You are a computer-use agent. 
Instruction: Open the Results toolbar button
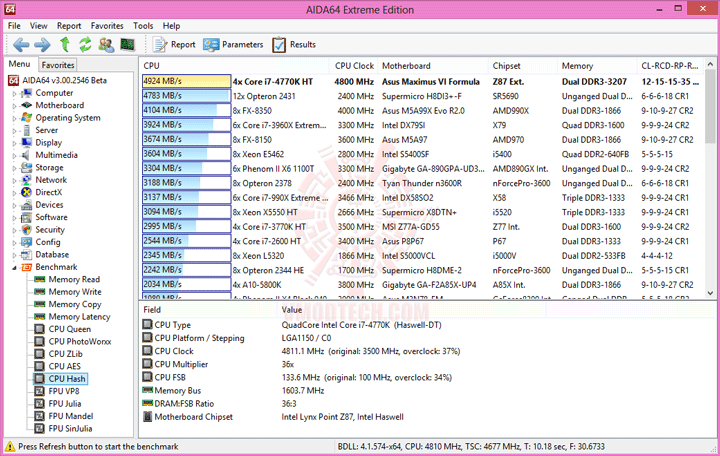point(294,45)
